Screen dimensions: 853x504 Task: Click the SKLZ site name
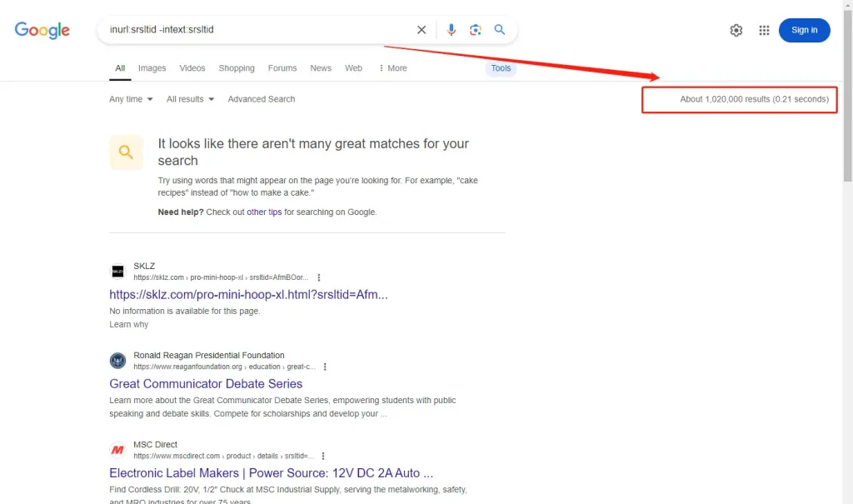click(144, 266)
